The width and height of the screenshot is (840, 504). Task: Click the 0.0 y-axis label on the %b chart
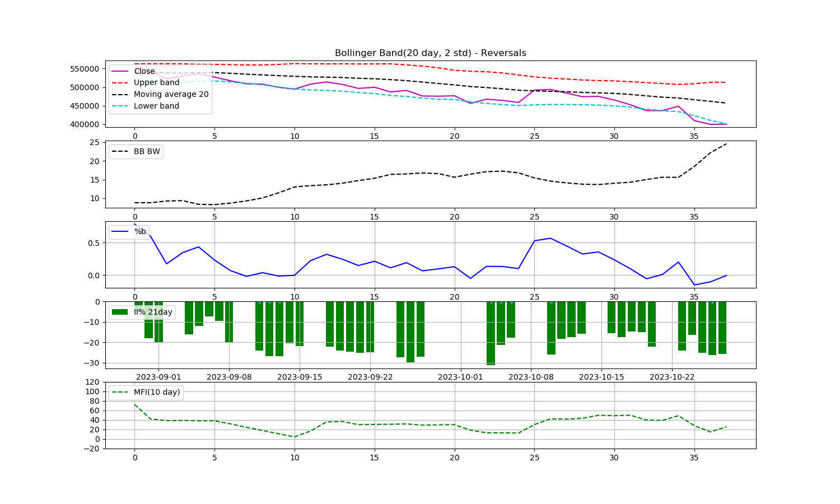(93, 276)
